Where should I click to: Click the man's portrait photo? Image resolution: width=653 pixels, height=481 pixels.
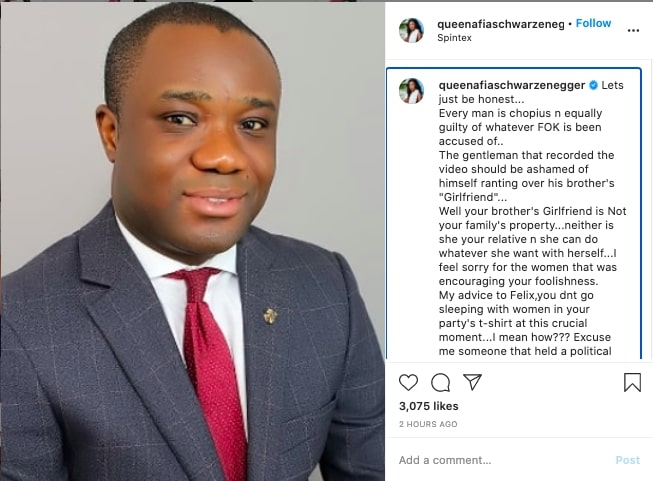192,242
